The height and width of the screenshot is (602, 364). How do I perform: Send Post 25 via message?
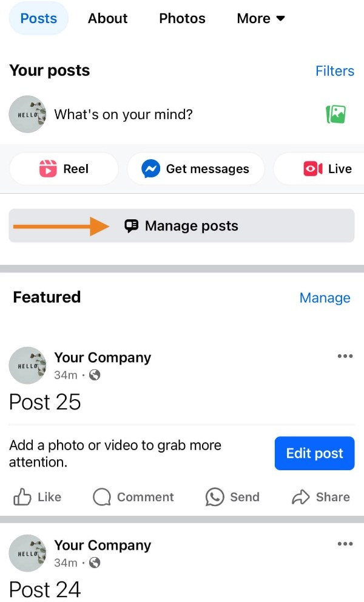click(232, 497)
